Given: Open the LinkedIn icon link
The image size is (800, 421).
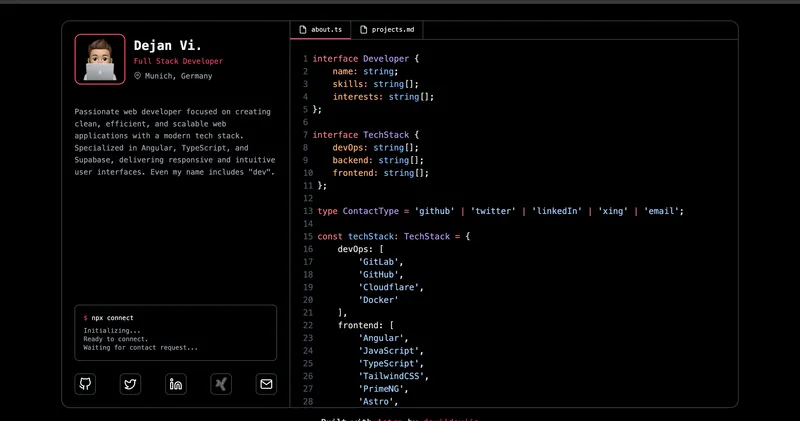Looking at the screenshot, I should [x=176, y=384].
